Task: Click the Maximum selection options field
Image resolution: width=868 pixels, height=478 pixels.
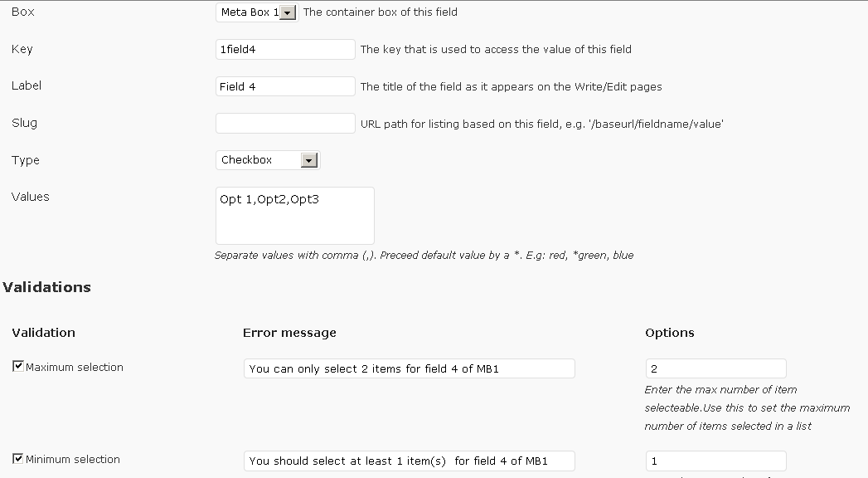Action: (x=715, y=369)
